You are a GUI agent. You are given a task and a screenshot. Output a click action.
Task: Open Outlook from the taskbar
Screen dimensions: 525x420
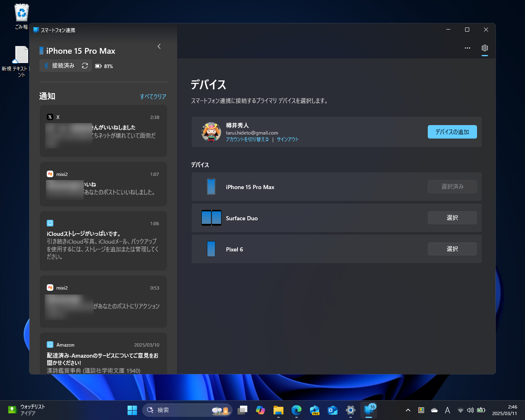click(333, 410)
